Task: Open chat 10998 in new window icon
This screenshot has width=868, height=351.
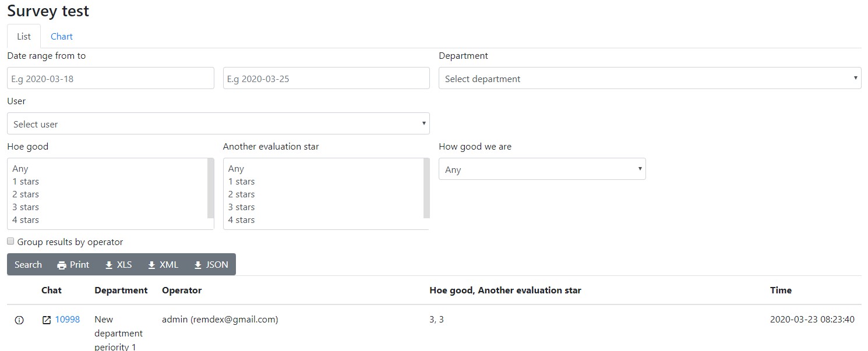Action: click(47, 320)
